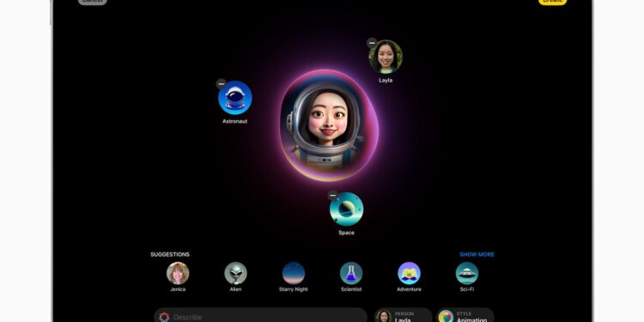The height and width of the screenshot is (322, 644).
Task: Add the Alien suggestion
Action: [236, 273]
